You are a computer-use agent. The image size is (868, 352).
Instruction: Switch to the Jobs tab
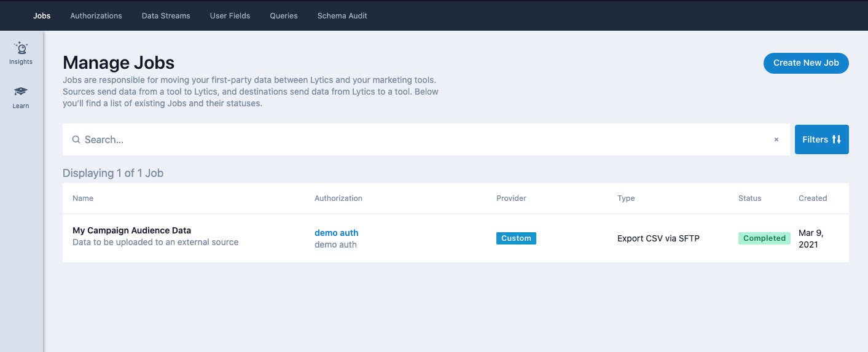pos(42,15)
